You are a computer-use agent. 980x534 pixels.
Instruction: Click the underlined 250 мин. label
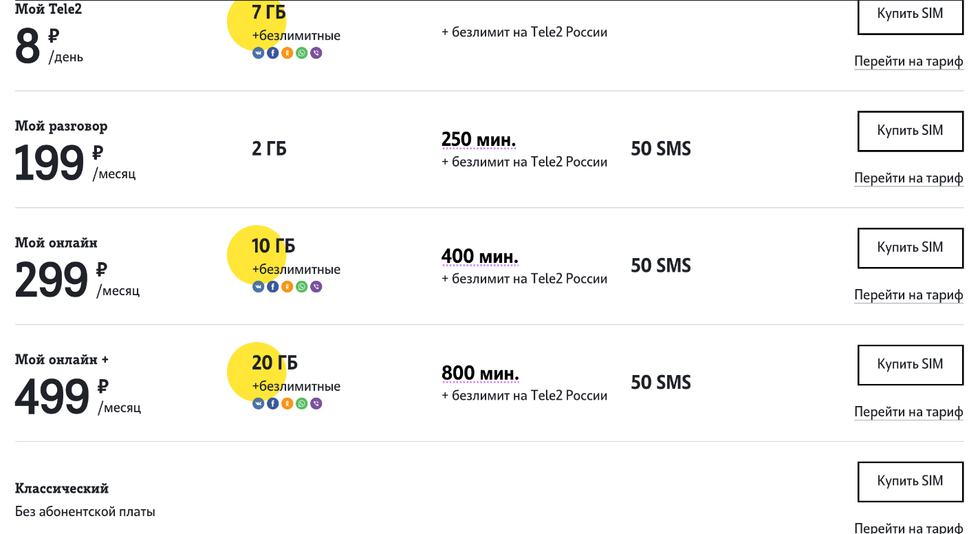pos(479,140)
